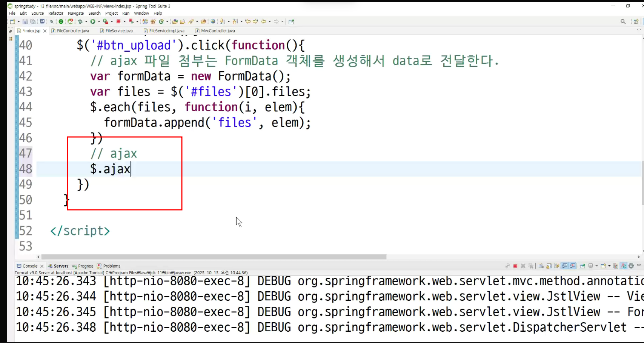This screenshot has height=343, width=644.
Task: Run the application with the green play icon
Action: tap(92, 22)
